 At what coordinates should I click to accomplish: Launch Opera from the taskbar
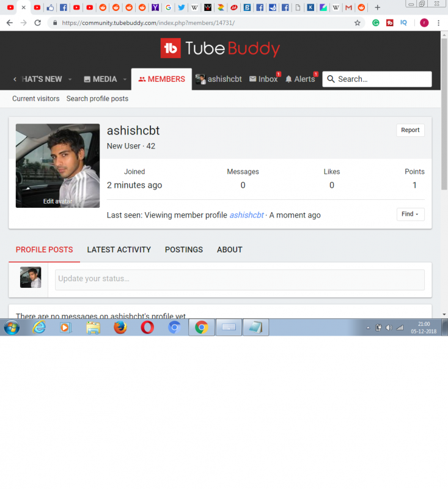(147, 328)
